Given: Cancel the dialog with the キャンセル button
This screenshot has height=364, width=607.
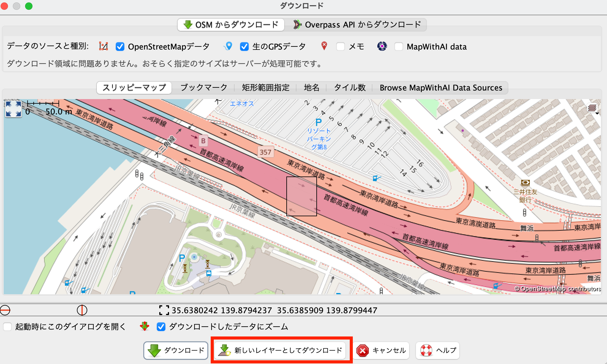Looking at the screenshot, I should click(381, 351).
